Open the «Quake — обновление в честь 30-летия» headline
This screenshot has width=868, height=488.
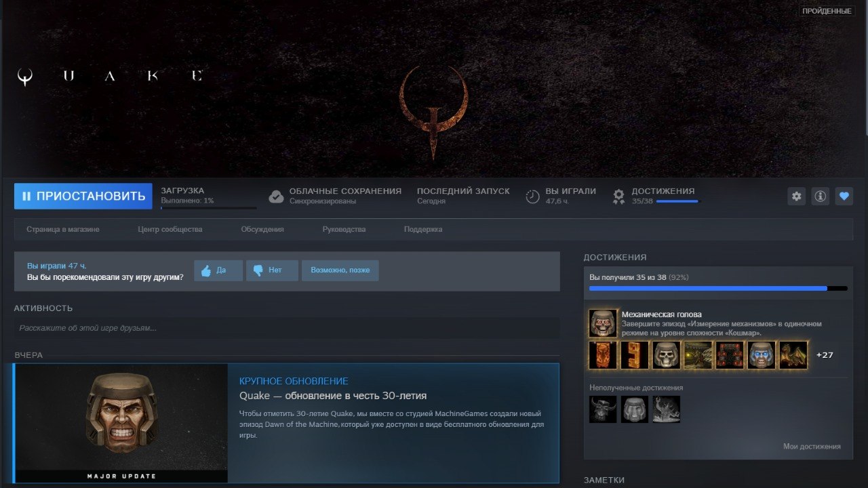tap(333, 396)
